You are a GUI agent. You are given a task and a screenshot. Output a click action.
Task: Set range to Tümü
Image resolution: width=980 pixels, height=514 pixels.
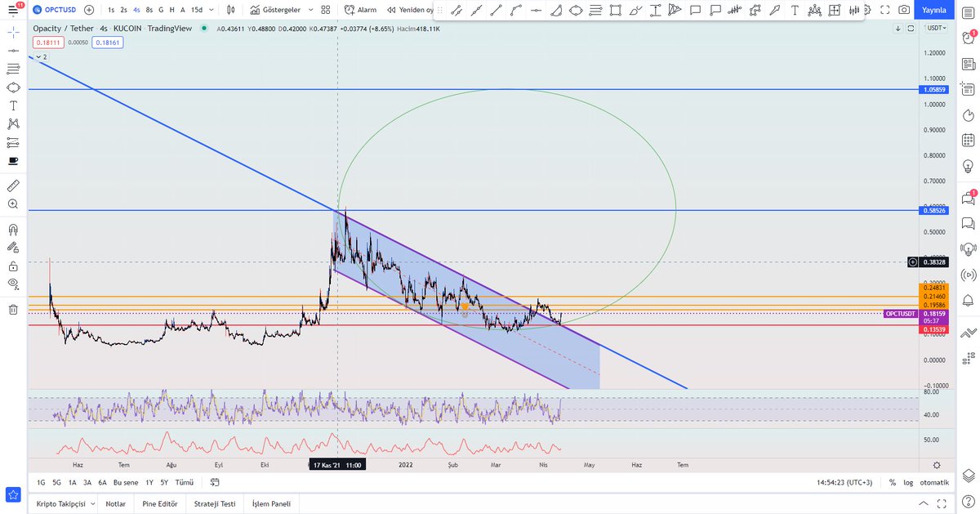(x=185, y=483)
